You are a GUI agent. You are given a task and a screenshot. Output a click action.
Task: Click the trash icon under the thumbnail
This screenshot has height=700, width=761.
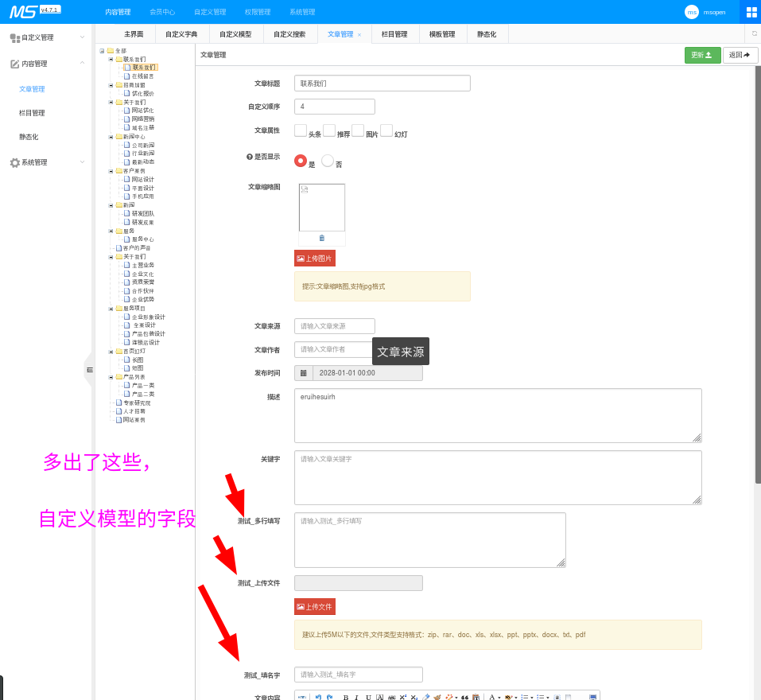point(322,238)
